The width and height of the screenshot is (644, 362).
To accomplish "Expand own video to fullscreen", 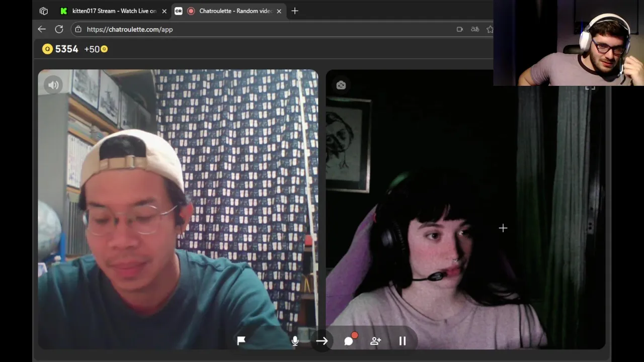I will click(590, 86).
